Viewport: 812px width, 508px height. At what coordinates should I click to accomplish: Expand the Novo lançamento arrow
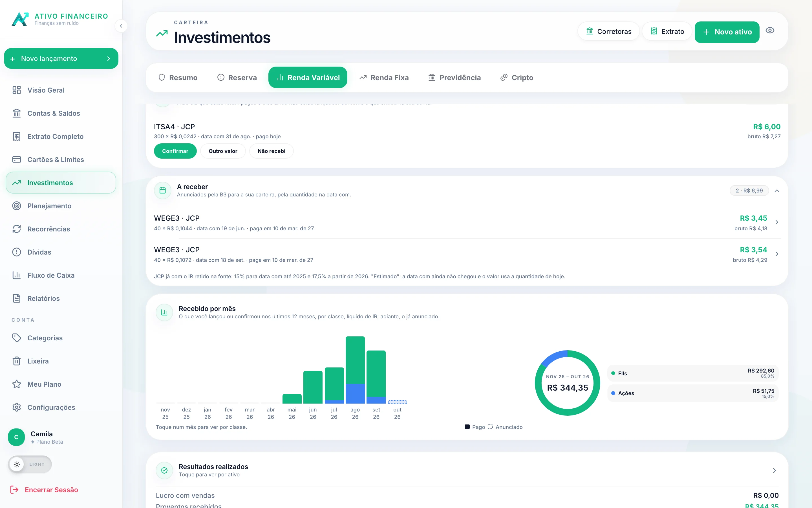(x=108, y=58)
